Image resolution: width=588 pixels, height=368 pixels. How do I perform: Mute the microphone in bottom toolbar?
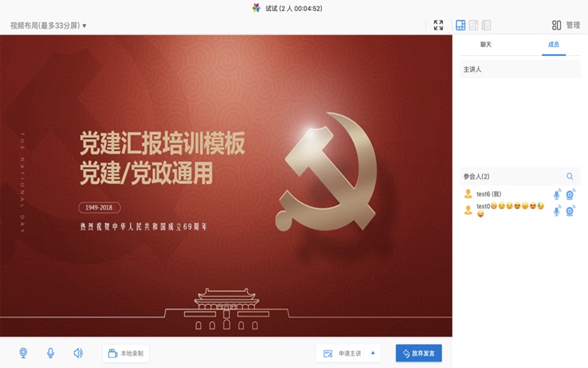51,353
